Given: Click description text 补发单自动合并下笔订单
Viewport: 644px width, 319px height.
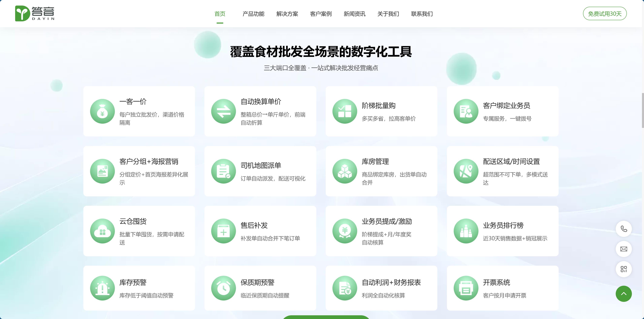Looking at the screenshot, I should [270, 238].
